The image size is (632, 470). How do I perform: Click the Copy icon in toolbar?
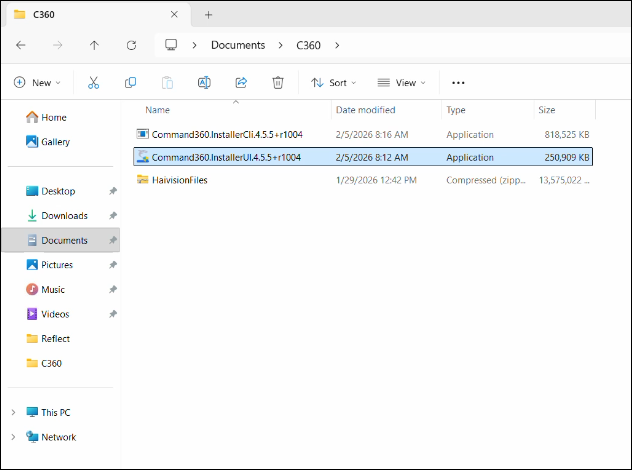point(130,83)
